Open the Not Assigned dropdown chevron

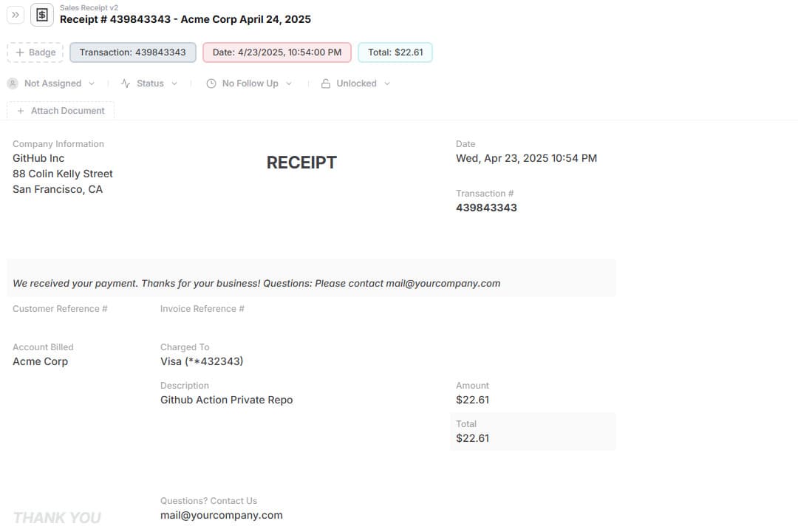pos(92,83)
